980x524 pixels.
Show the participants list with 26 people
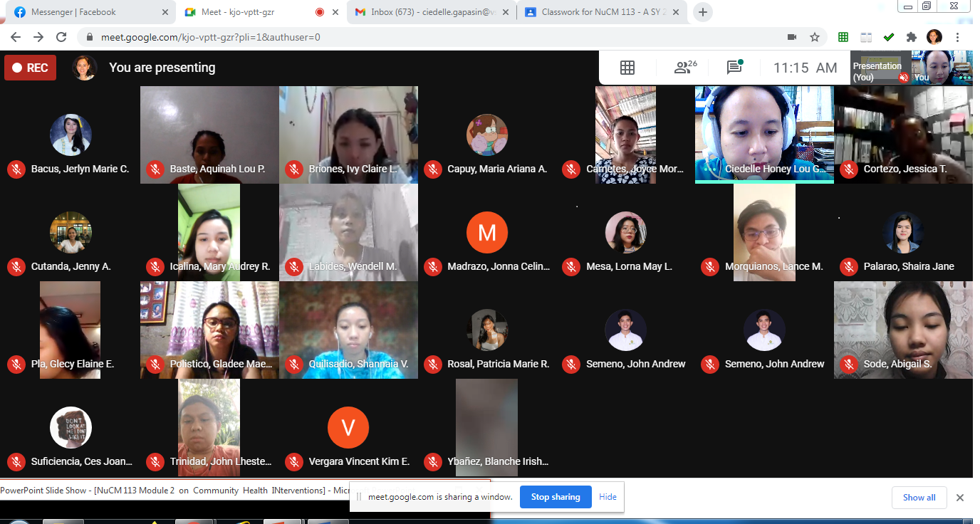(x=685, y=68)
